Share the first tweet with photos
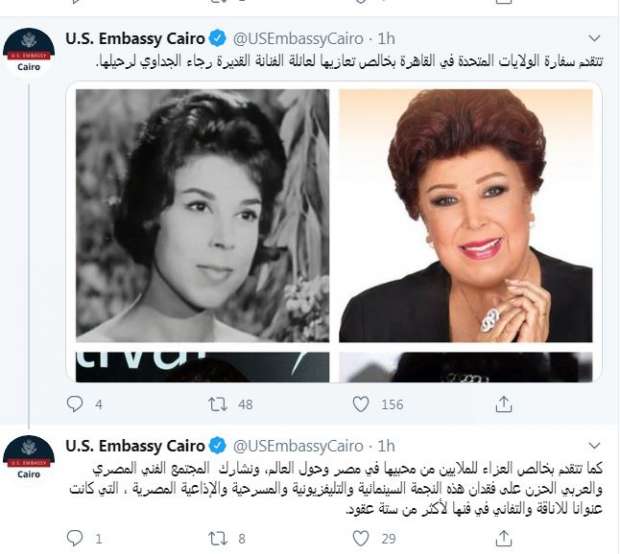The height and width of the screenshot is (554, 620). pos(503,404)
